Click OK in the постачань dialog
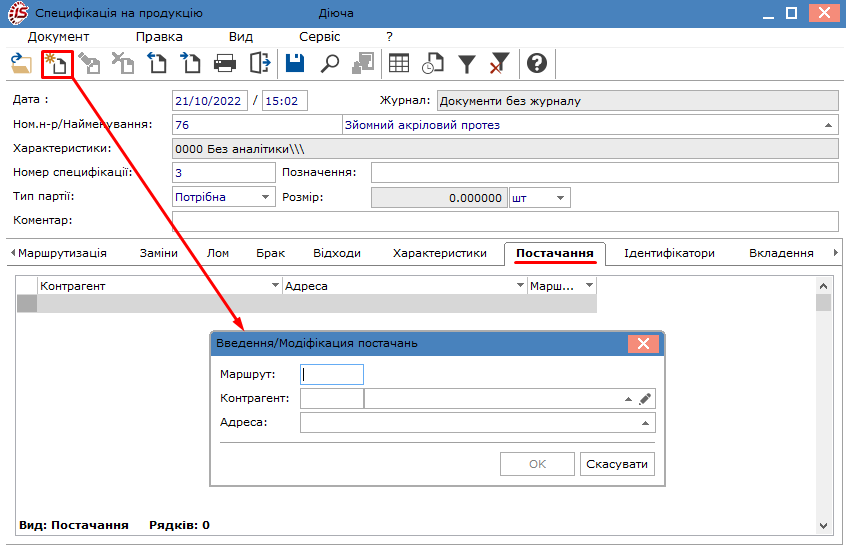846x550 pixels. [x=537, y=464]
